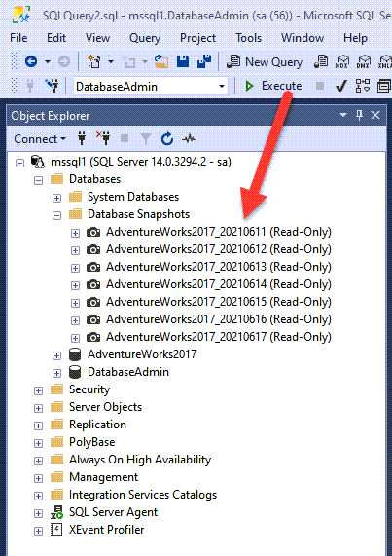Click the disconnect icon with red X
This screenshot has width=392, height=556.
[103, 138]
